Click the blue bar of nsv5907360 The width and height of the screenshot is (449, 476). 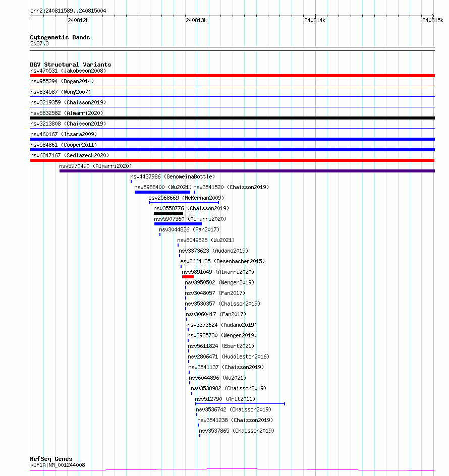178,224
